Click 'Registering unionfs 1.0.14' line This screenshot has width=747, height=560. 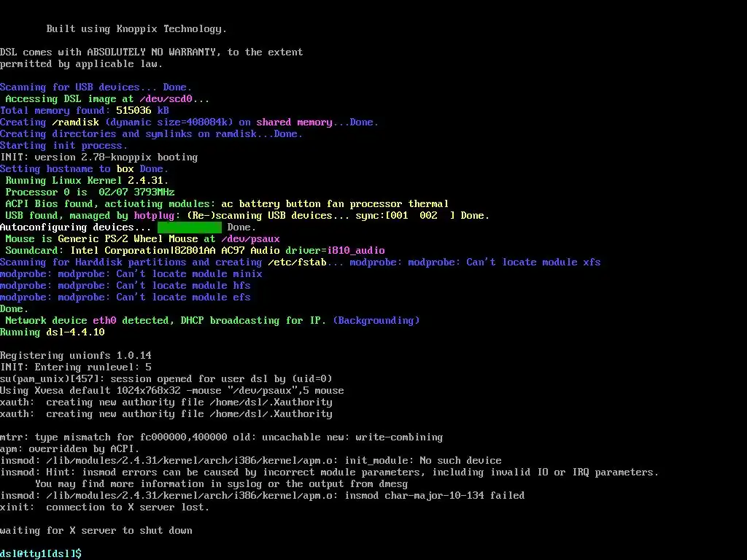click(76, 356)
